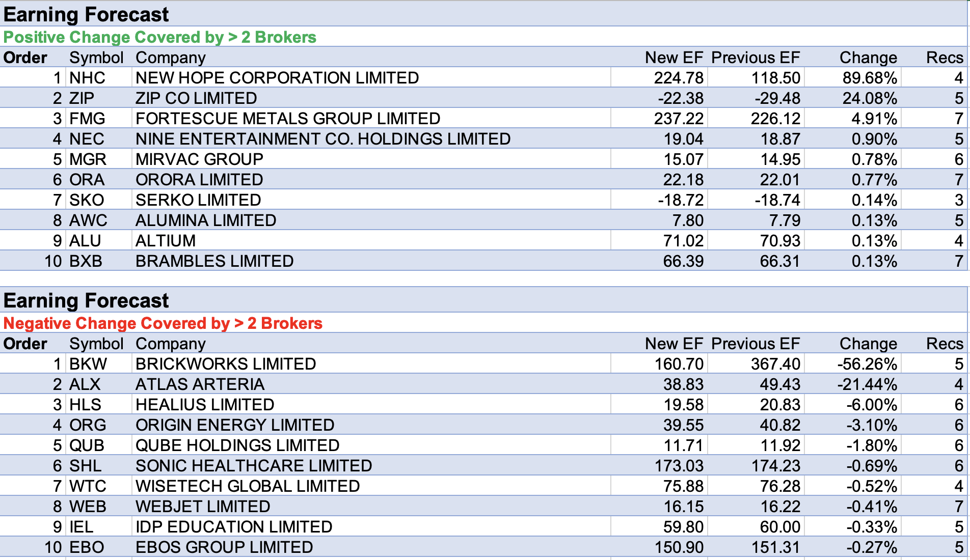
Task: Select the ORIGIN ENERGY LIMITED cell
Action: (x=235, y=425)
